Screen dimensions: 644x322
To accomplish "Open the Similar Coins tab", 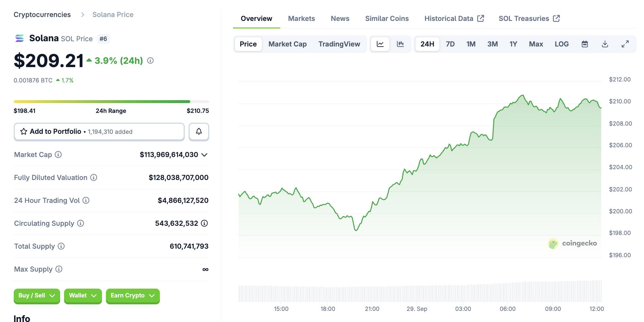I will (387, 19).
